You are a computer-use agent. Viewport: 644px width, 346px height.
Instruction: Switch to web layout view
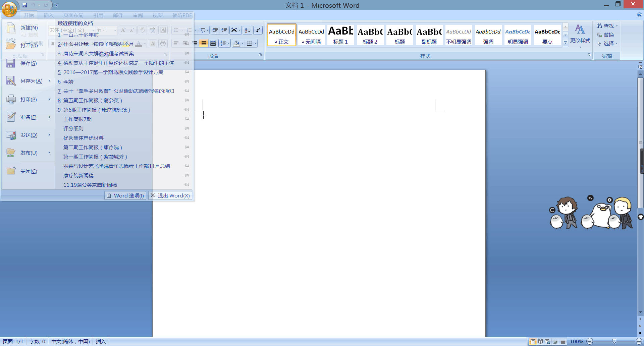point(547,341)
